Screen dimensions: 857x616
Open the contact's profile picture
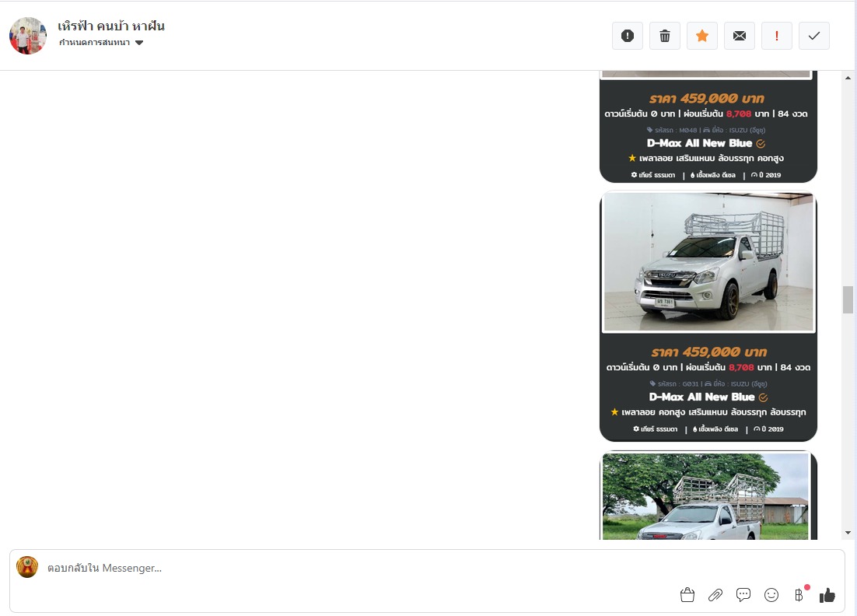28,36
